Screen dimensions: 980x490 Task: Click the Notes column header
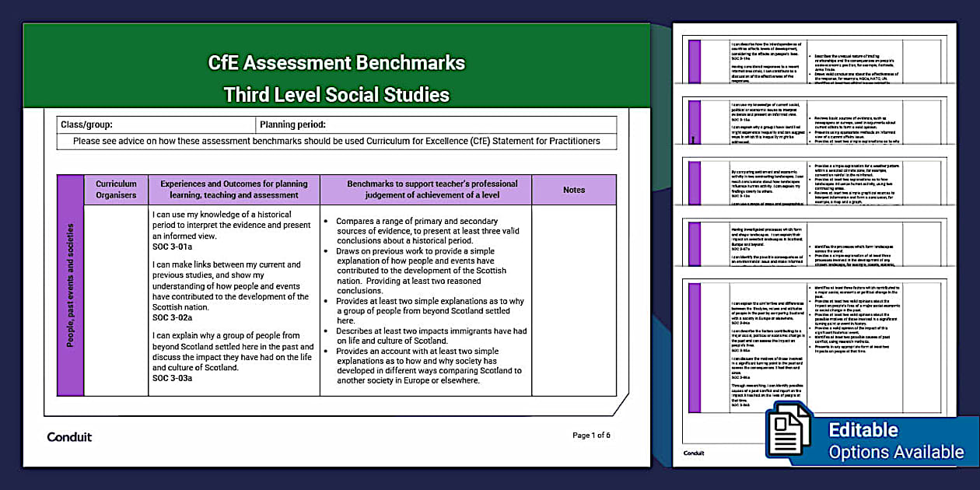(573, 189)
